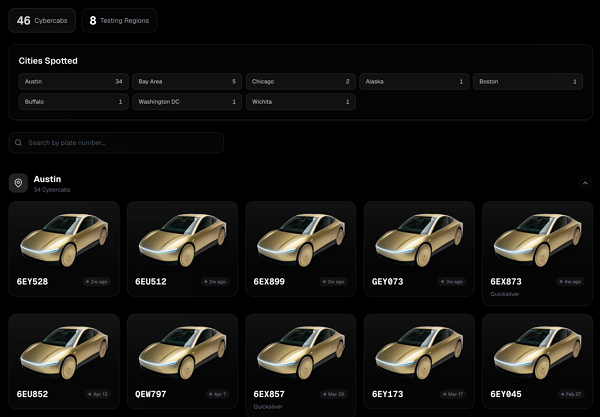Click the Cities Spotted heading
The width and height of the screenshot is (600, 417).
click(x=48, y=61)
